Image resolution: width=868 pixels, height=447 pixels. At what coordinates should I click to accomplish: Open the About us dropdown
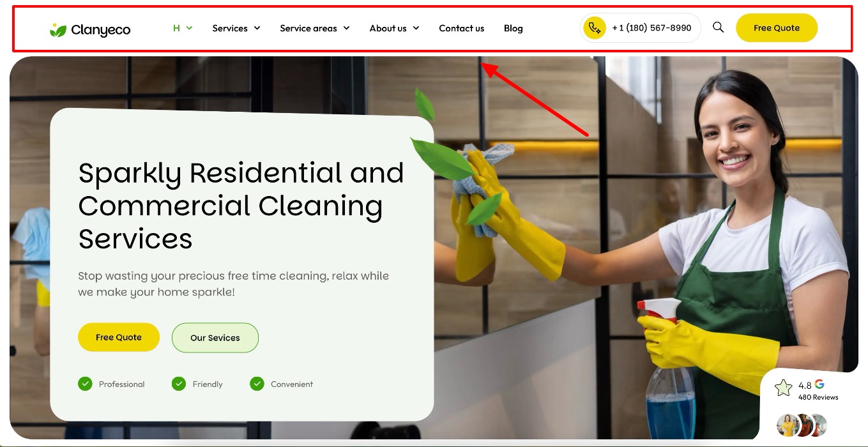pos(394,28)
